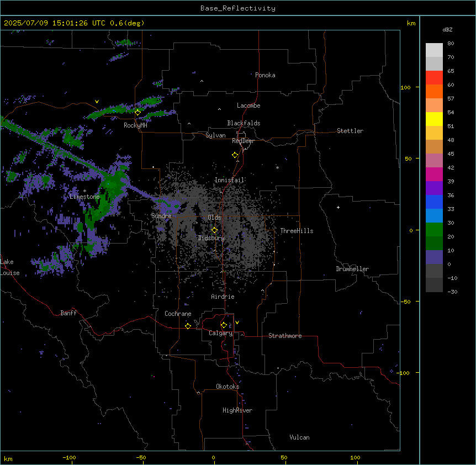Screen dimensions: 476x465
Task: Click the 51 dBZ yellow color swatch
Action: pyautogui.click(x=434, y=119)
